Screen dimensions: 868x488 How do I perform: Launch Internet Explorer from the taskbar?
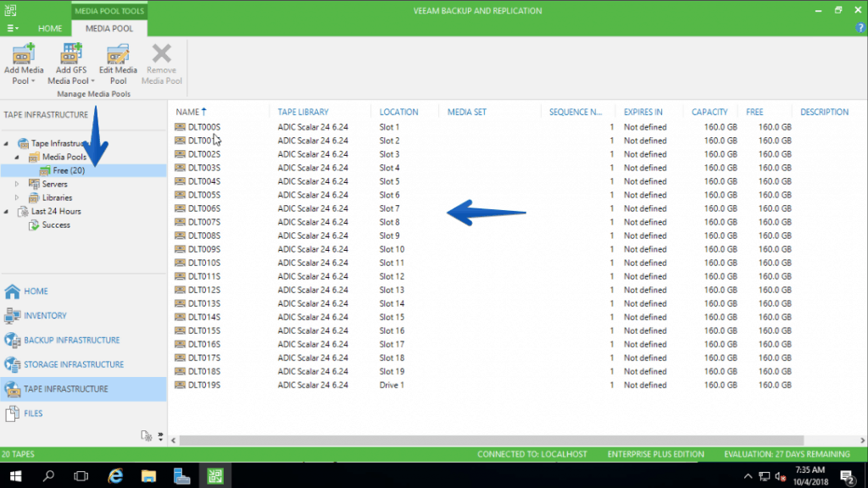pyautogui.click(x=115, y=476)
